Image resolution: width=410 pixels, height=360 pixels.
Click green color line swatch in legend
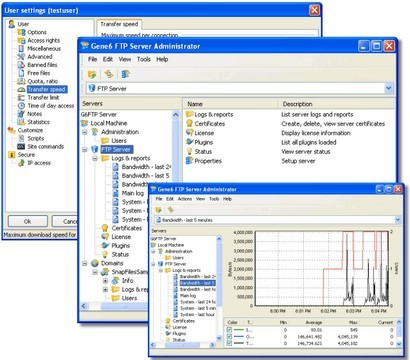coord(239,330)
